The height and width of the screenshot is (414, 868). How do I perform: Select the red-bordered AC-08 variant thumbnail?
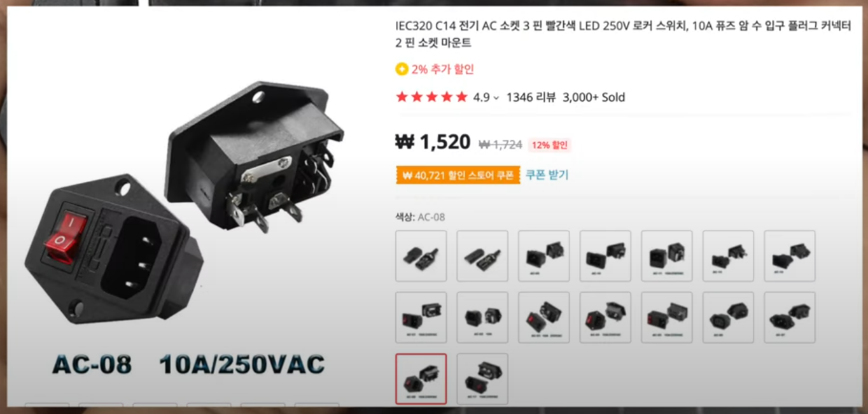click(421, 379)
